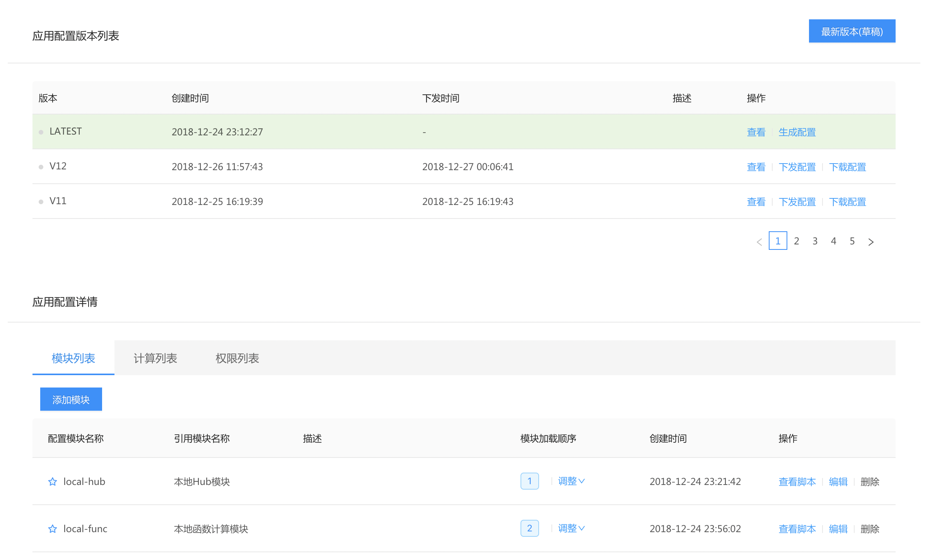Open 调整 dropdown for local-func
Viewport: 925px width, 560px height.
pyautogui.click(x=571, y=528)
